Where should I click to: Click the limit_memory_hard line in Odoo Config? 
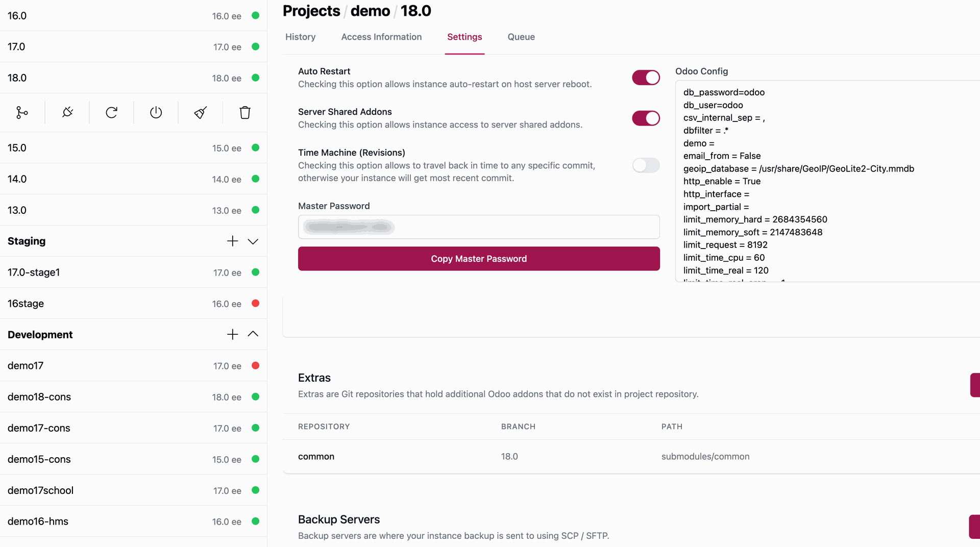755,219
